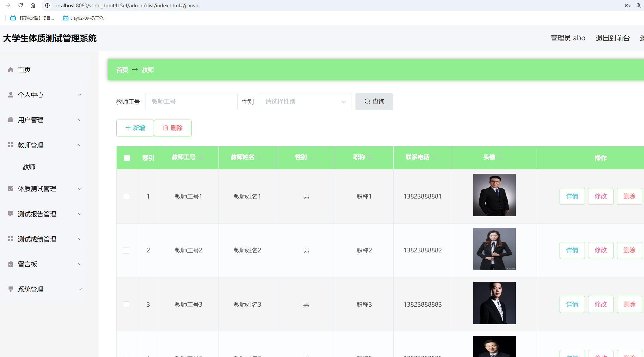
Task: Sort by the 教师姓名 column sort arrows
Action: click(x=259, y=157)
